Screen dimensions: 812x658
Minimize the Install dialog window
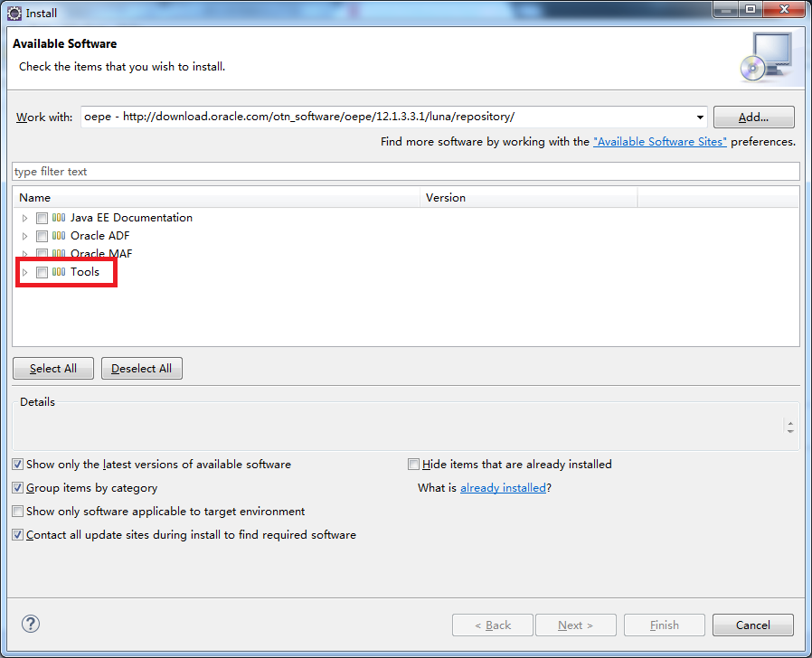726,9
